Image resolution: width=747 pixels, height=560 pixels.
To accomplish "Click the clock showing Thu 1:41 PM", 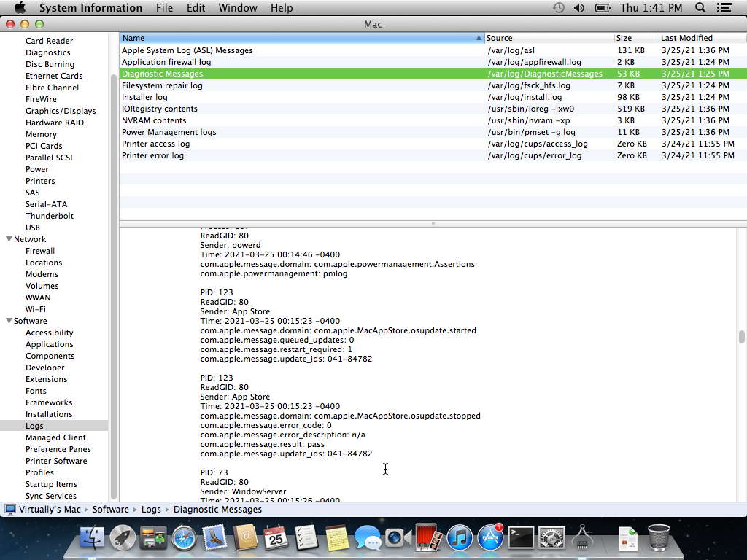I will click(x=651, y=7).
